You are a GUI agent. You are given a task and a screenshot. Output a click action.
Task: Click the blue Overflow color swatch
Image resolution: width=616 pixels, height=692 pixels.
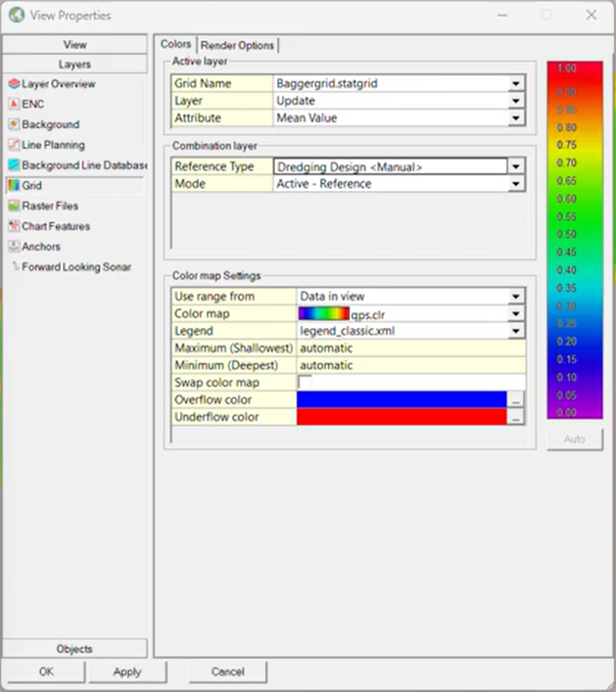click(402, 400)
